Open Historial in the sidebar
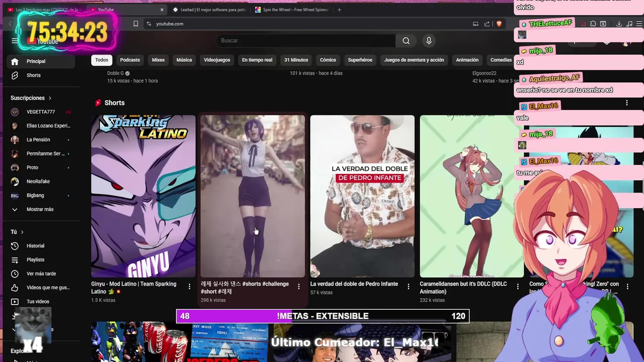644x362 pixels. pos(41,246)
